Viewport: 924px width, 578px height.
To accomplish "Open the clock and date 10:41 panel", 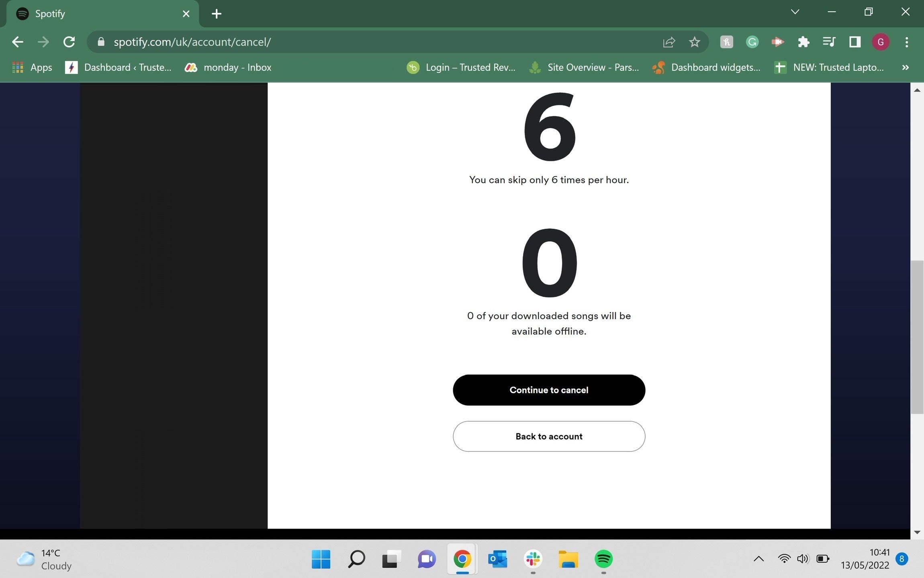I will coord(865,559).
